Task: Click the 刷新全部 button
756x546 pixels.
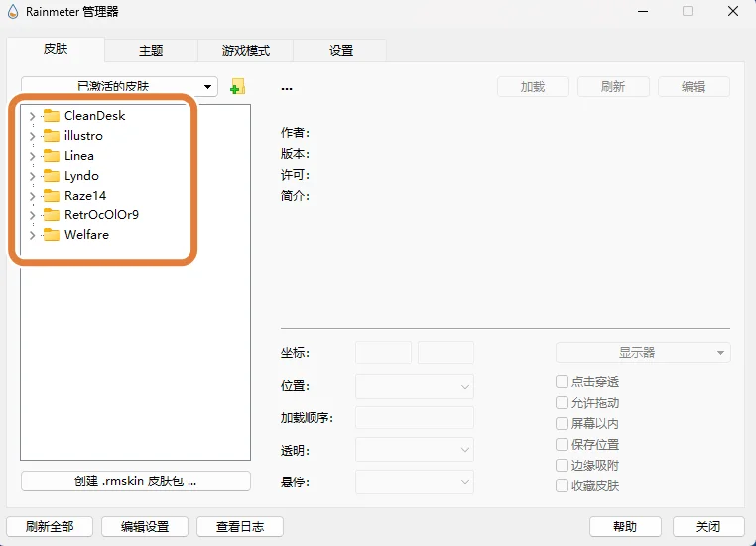Action: [x=50, y=527]
